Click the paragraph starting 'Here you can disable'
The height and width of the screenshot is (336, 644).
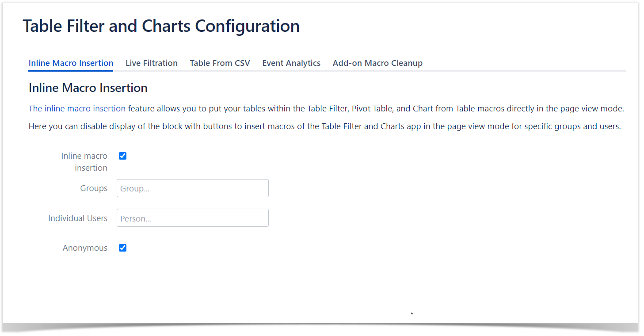click(x=324, y=126)
